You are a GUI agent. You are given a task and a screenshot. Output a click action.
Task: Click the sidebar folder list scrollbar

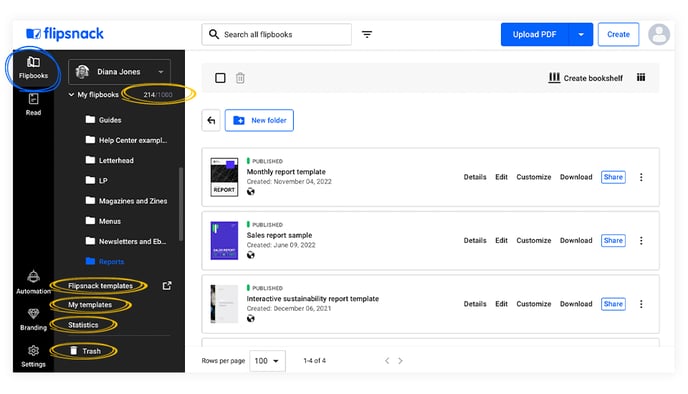[x=181, y=204]
